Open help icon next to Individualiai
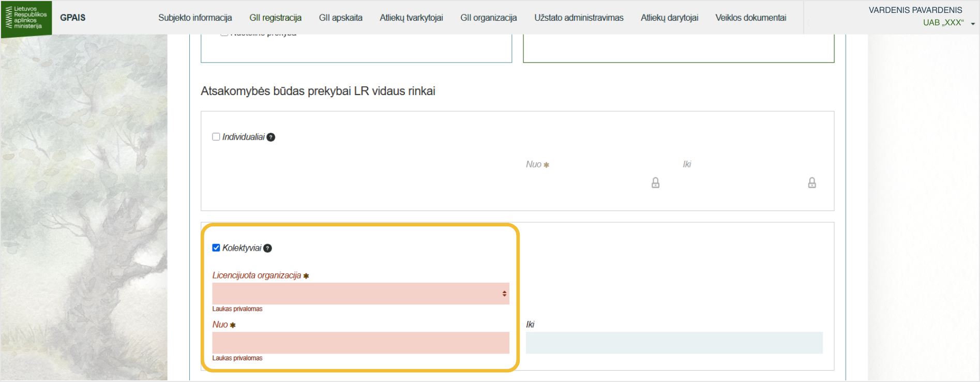The width and height of the screenshot is (980, 382). pyautogui.click(x=271, y=137)
